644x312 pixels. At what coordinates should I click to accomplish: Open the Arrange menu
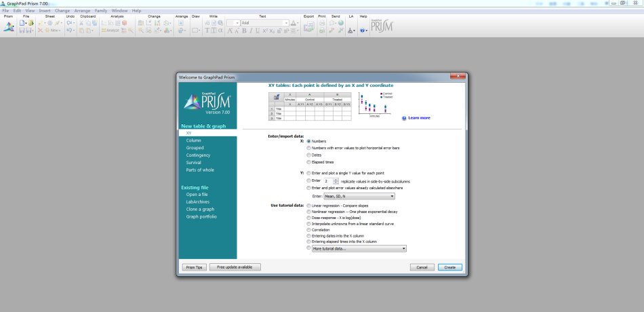pos(82,11)
